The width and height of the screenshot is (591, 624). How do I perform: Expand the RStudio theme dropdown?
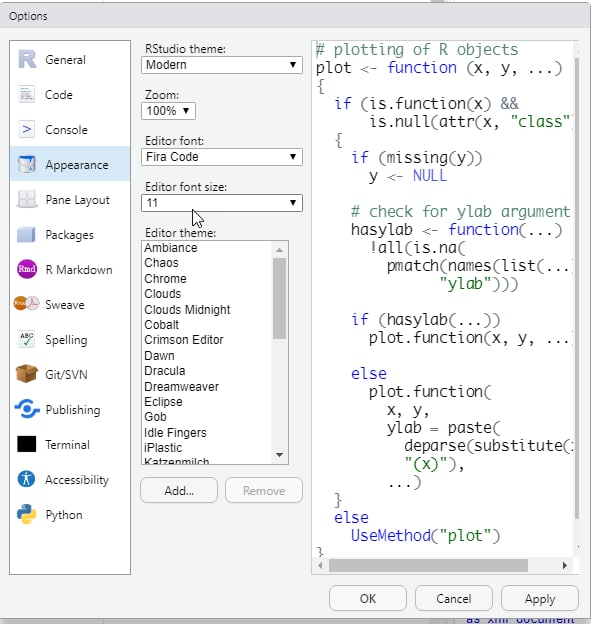click(222, 65)
